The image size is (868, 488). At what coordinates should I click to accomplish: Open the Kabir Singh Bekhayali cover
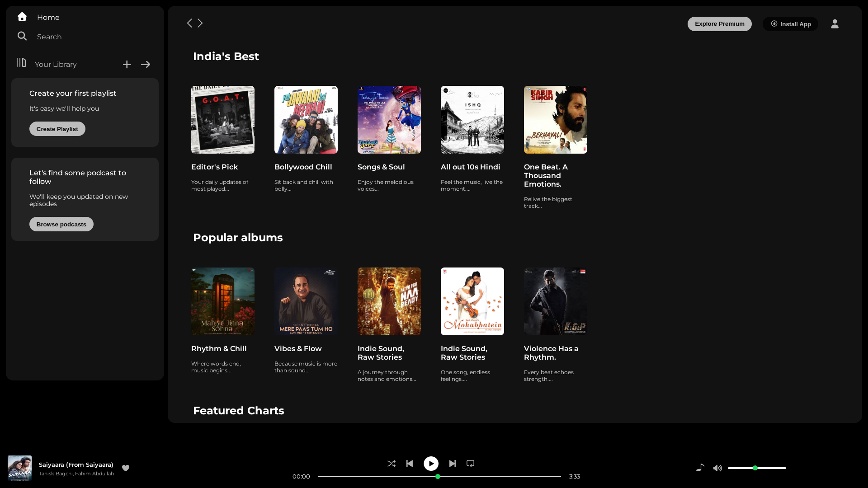click(x=556, y=120)
